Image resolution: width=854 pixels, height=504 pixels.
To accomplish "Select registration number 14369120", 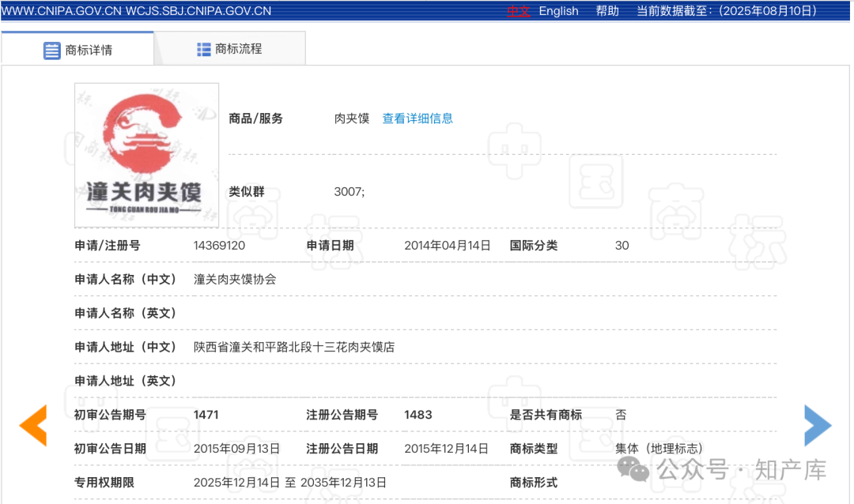I will coord(219,246).
